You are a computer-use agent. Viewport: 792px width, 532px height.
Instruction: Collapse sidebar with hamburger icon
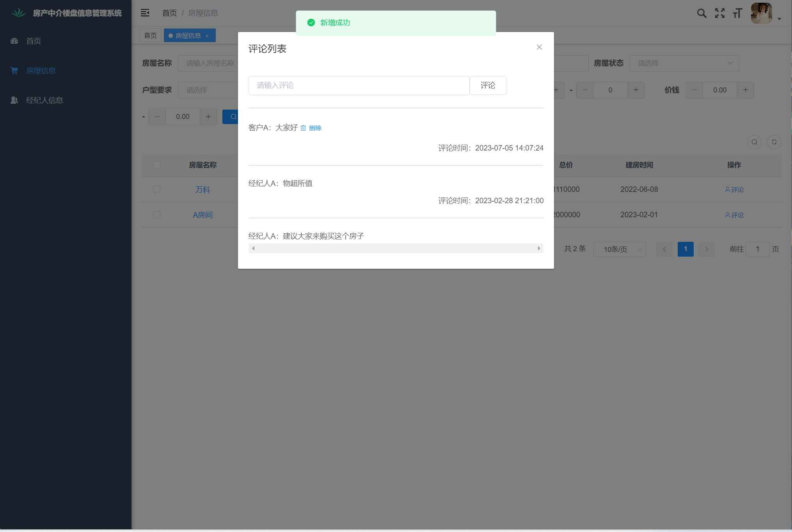click(x=145, y=13)
